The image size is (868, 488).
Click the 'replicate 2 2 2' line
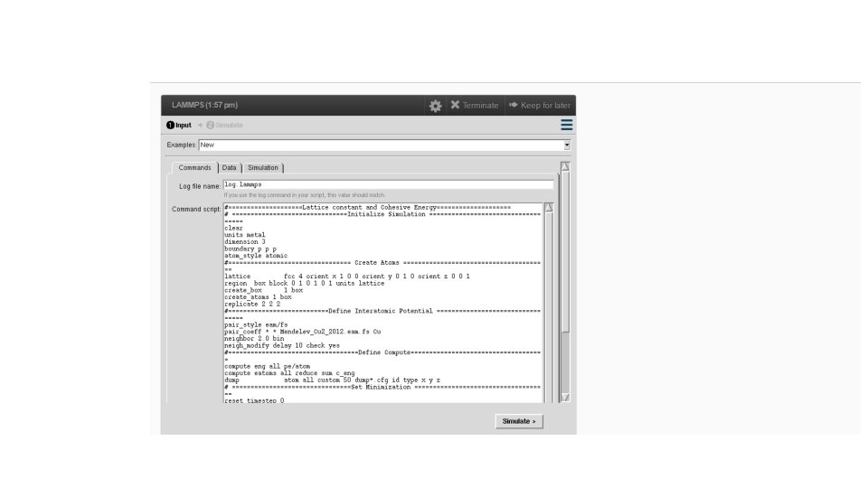click(x=252, y=305)
